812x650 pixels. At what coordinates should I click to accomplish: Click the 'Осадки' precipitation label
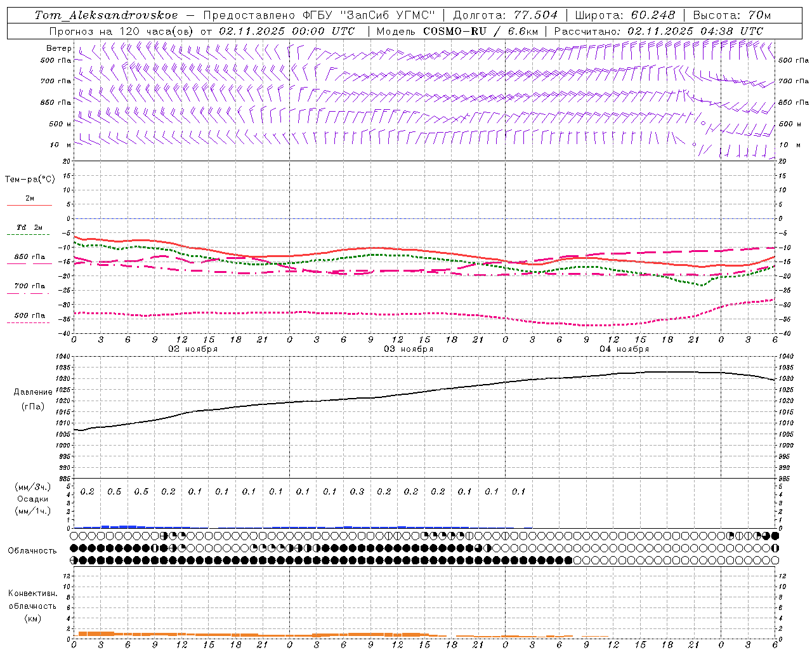pos(33,499)
